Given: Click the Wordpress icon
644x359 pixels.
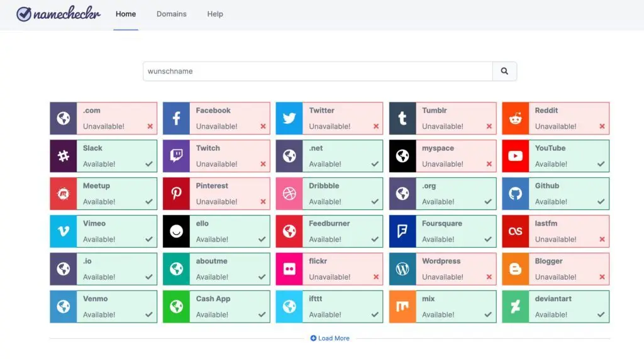Looking at the screenshot, I should point(402,269).
